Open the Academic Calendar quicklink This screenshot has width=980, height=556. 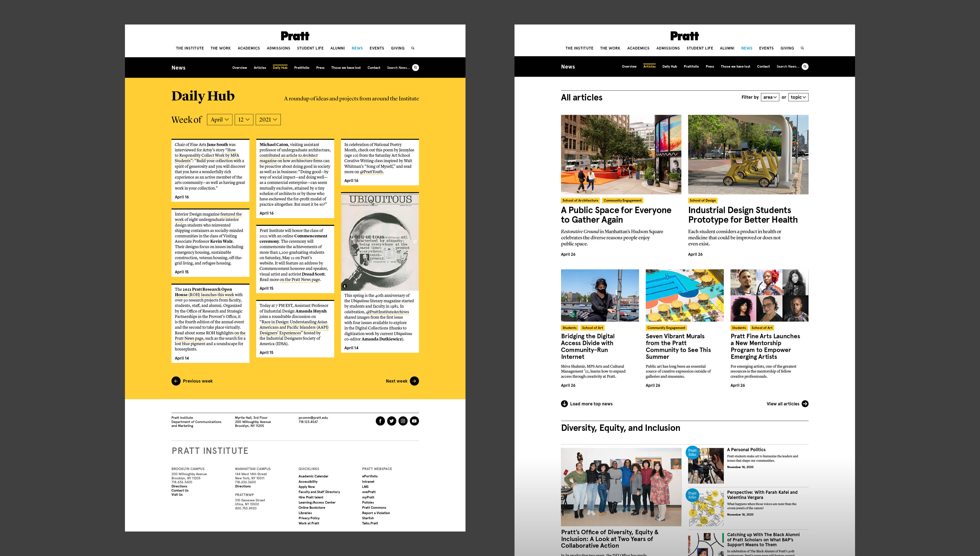(x=313, y=476)
